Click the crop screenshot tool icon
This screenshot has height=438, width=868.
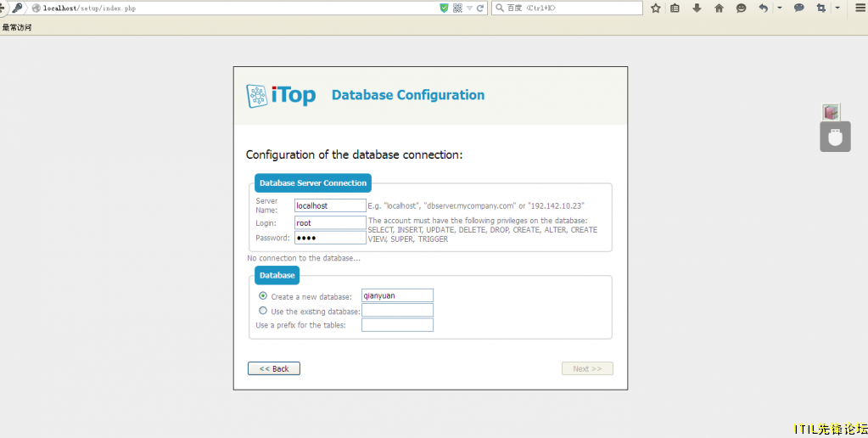point(821,8)
